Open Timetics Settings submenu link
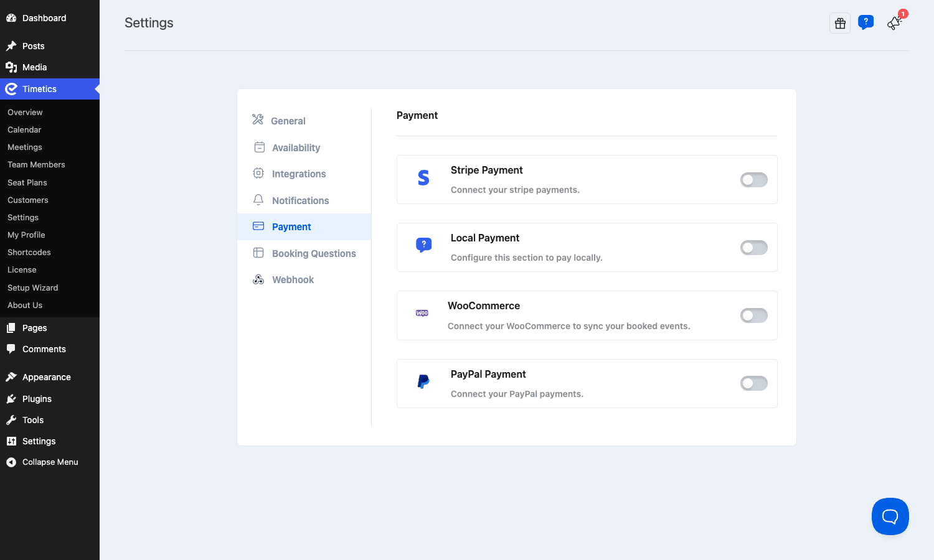Screen dimensions: 934x560 coord(23,217)
